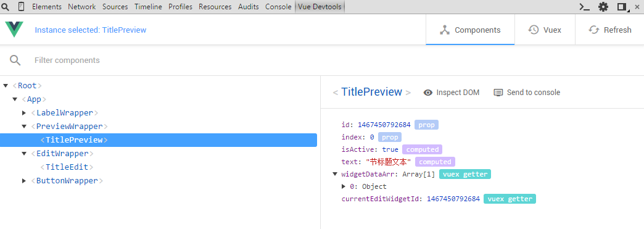644x229 pixels.
Task: Open the Audits tab
Action: coord(249,7)
